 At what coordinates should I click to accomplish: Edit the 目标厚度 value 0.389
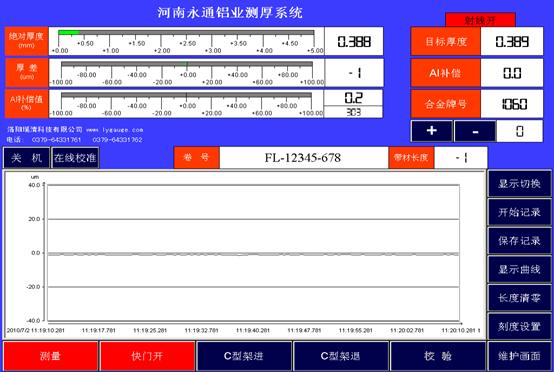click(512, 41)
